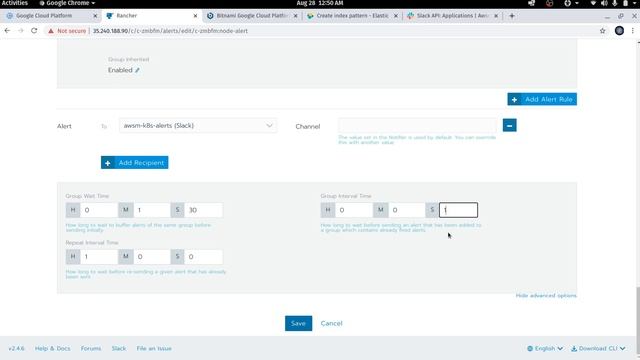The image size is (640, 360).
Task: Click the Repeat Interval Time seconds field
Action: pos(203,256)
